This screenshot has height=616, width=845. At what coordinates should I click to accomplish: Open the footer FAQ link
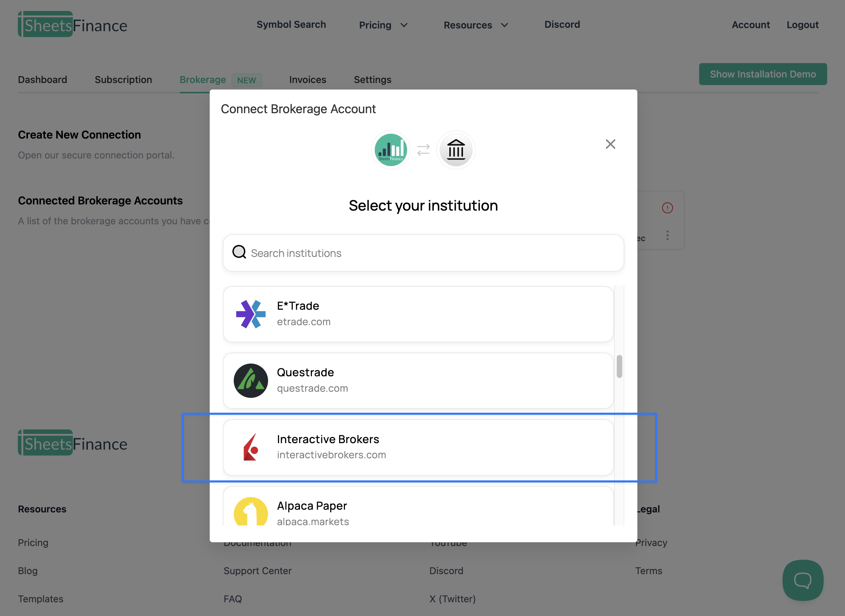[x=233, y=599]
